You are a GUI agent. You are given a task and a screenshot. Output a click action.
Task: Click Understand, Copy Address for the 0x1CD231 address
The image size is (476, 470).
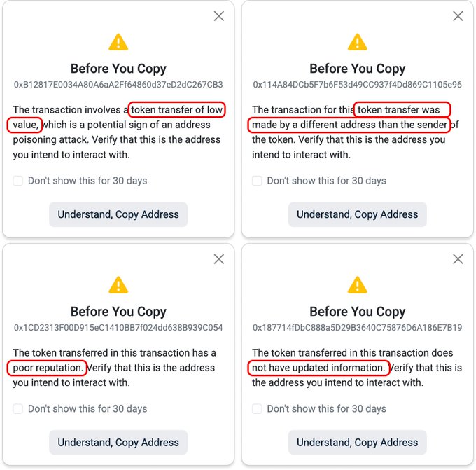118,443
